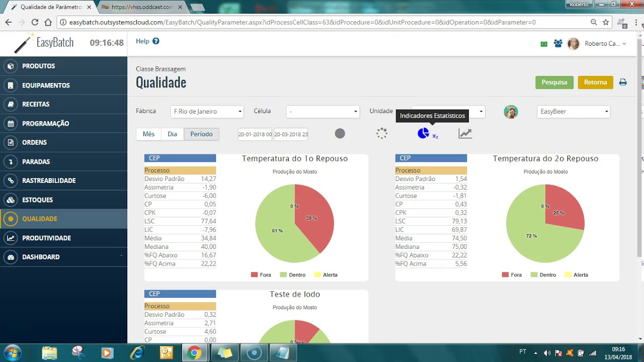The width and height of the screenshot is (644, 362).
Task: Open the Produtos sidebar icon
Action: coord(11,66)
